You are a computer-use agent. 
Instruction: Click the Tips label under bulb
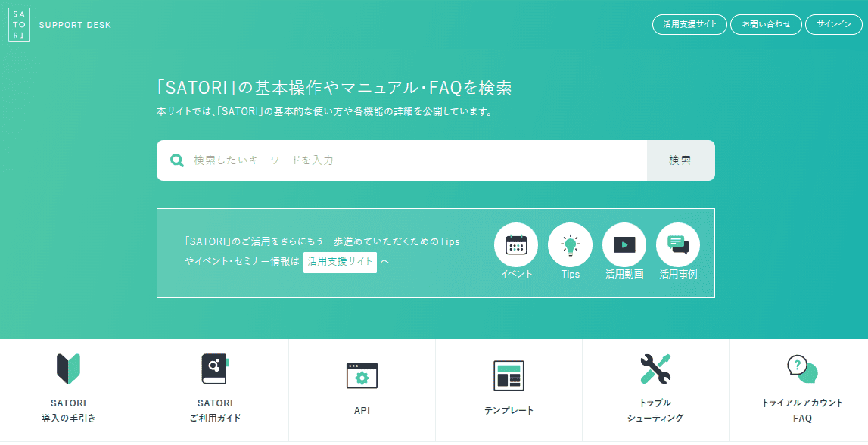(x=570, y=274)
